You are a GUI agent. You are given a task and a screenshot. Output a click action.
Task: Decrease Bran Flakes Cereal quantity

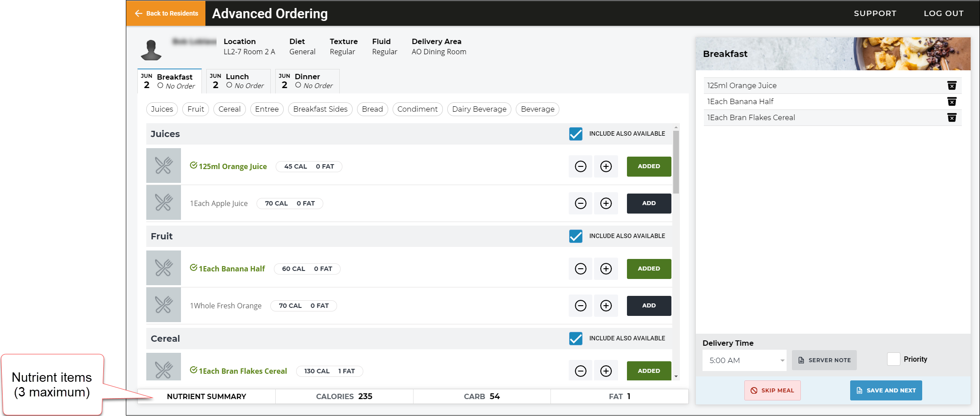tap(580, 370)
